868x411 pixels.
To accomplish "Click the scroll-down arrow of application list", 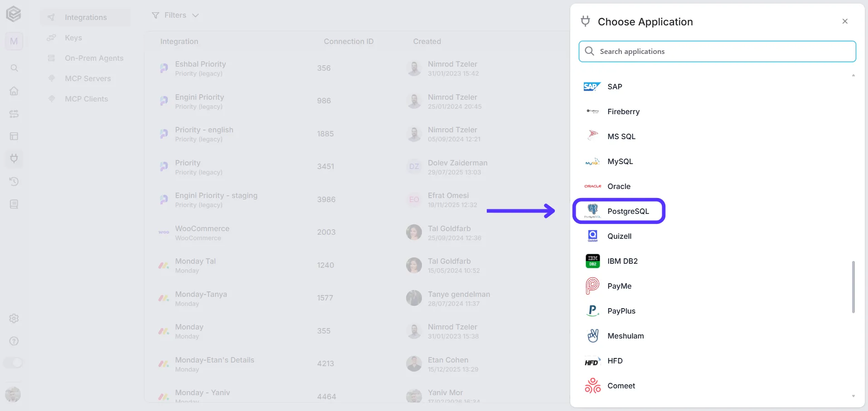I will 853,396.
